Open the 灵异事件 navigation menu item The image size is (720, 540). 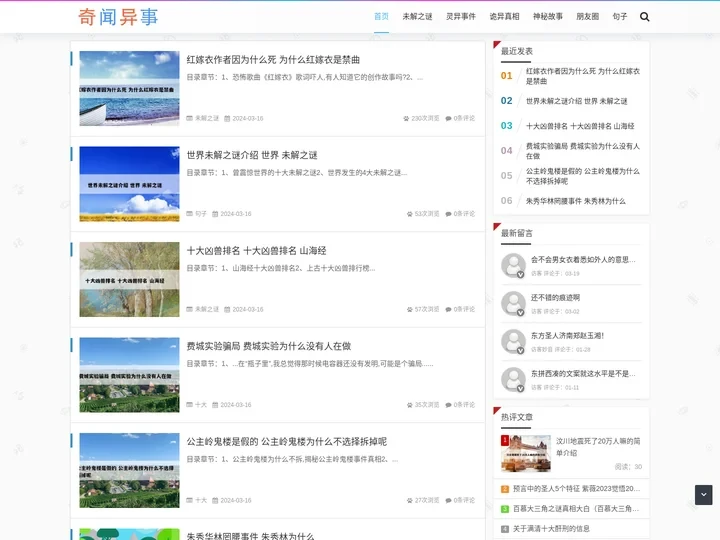pos(461,17)
